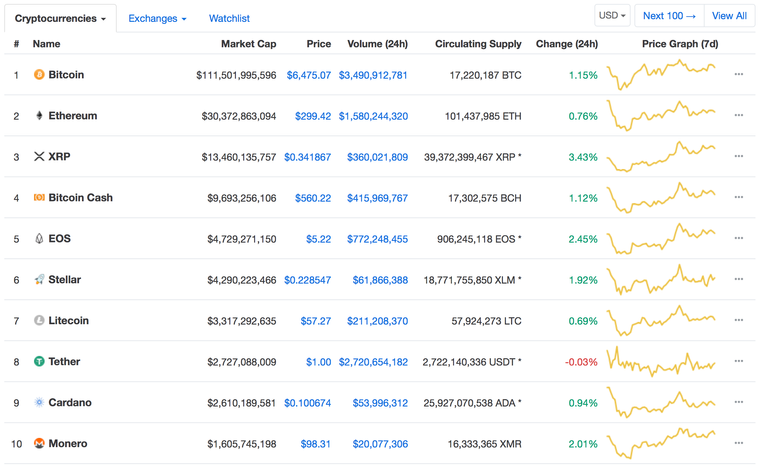Open the USD currency selector

tap(612, 16)
